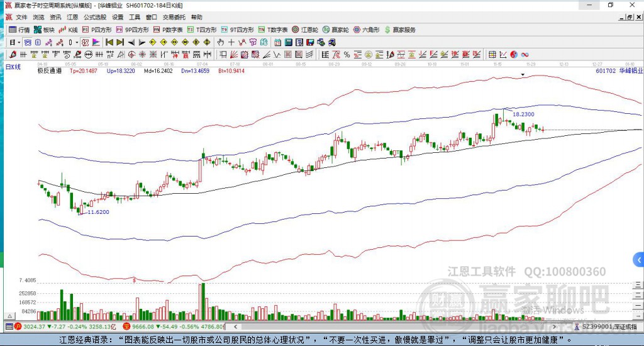Select the 极反通道 indicator label
Screen dimensions: 644x346
pos(49,70)
